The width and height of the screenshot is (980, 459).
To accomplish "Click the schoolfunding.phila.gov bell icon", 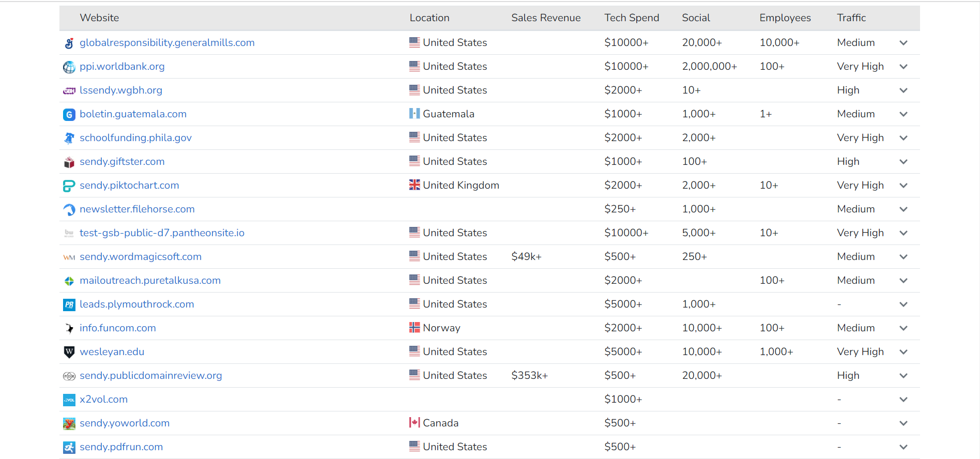I will (x=69, y=138).
